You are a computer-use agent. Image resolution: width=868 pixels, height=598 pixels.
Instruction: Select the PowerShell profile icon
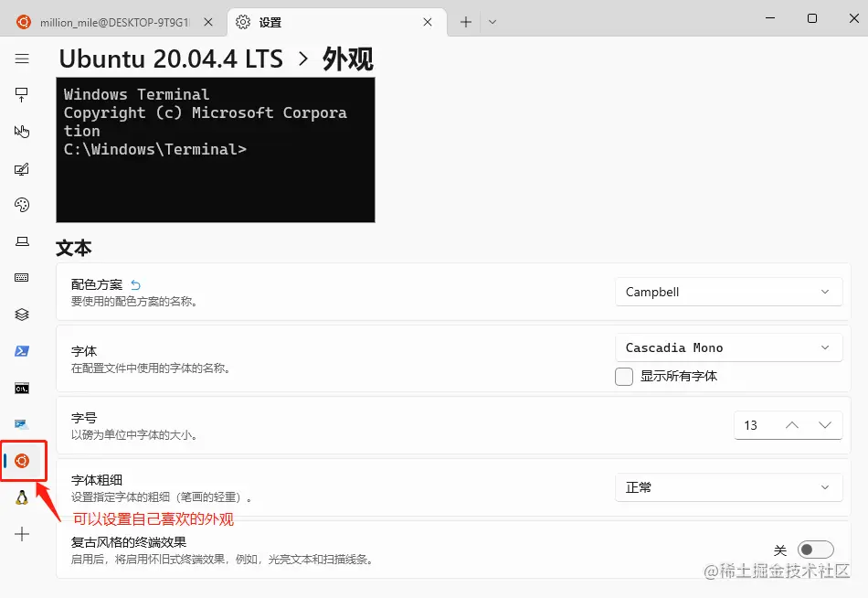pyautogui.click(x=22, y=350)
